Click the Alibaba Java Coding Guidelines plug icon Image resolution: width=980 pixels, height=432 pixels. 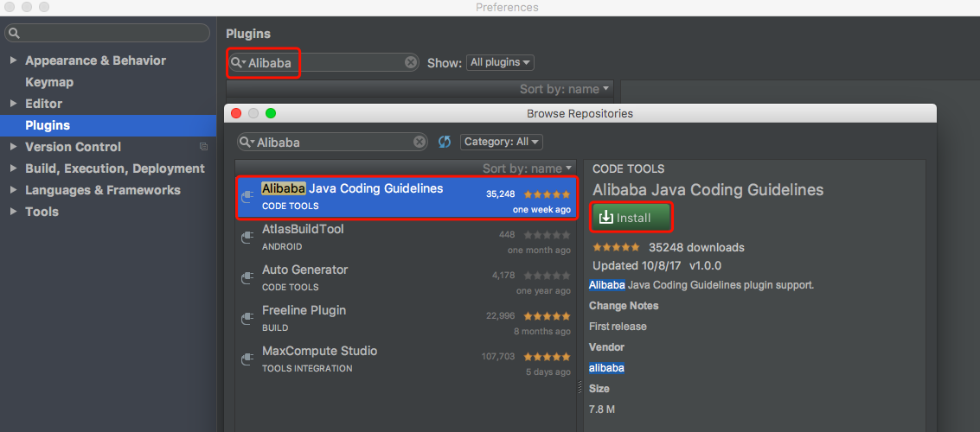pos(247,197)
